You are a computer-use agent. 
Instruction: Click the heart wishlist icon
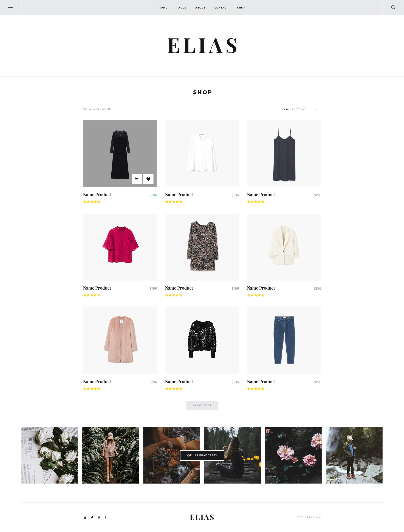[148, 179]
